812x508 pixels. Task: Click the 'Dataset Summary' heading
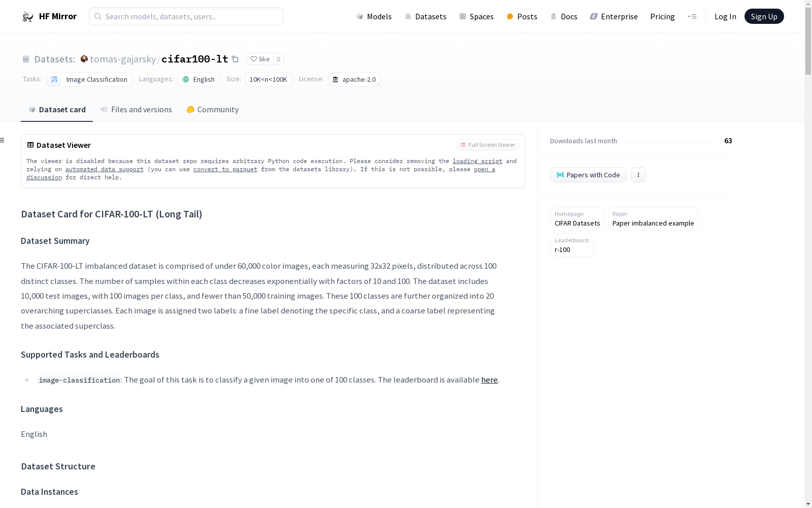coord(55,241)
